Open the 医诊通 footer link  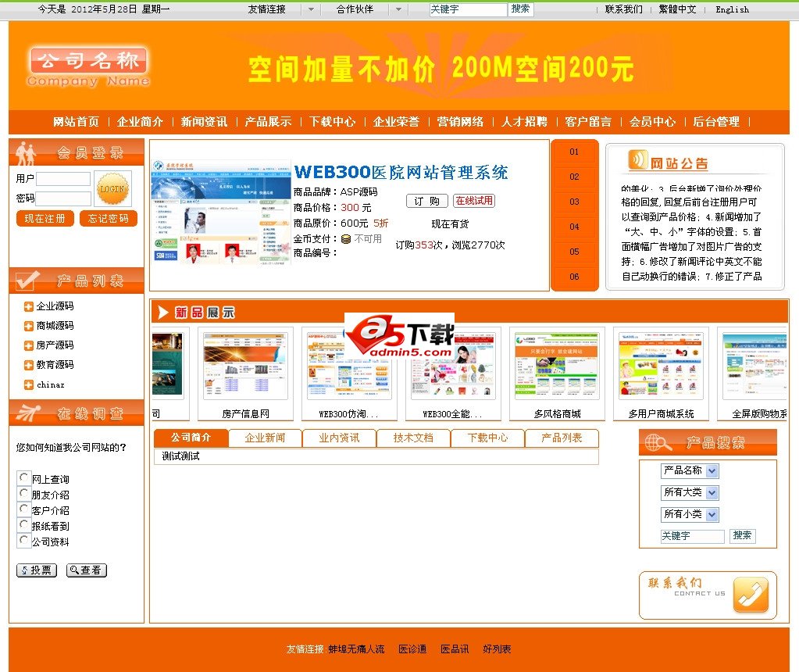(412, 649)
